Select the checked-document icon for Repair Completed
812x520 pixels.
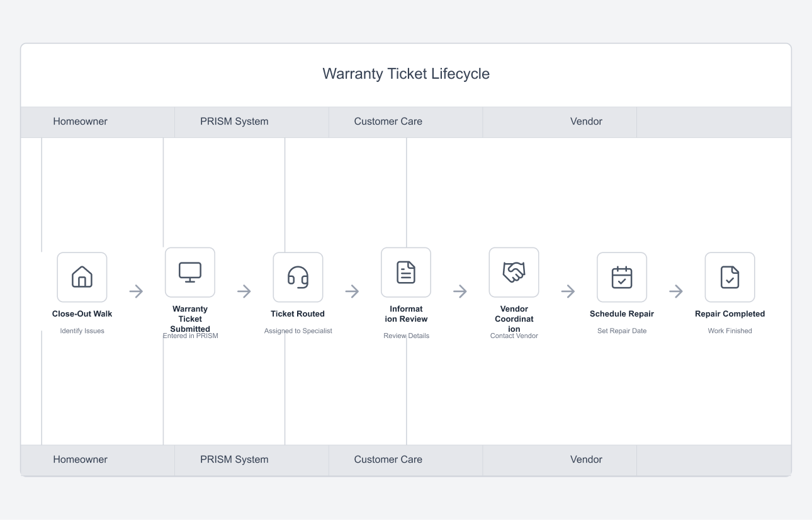tap(730, 277)
